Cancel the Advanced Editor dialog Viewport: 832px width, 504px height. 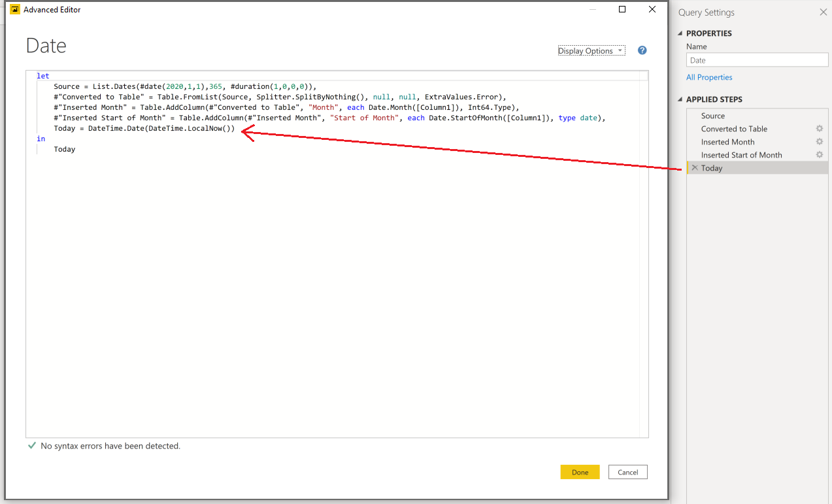[x=627, y=472]
